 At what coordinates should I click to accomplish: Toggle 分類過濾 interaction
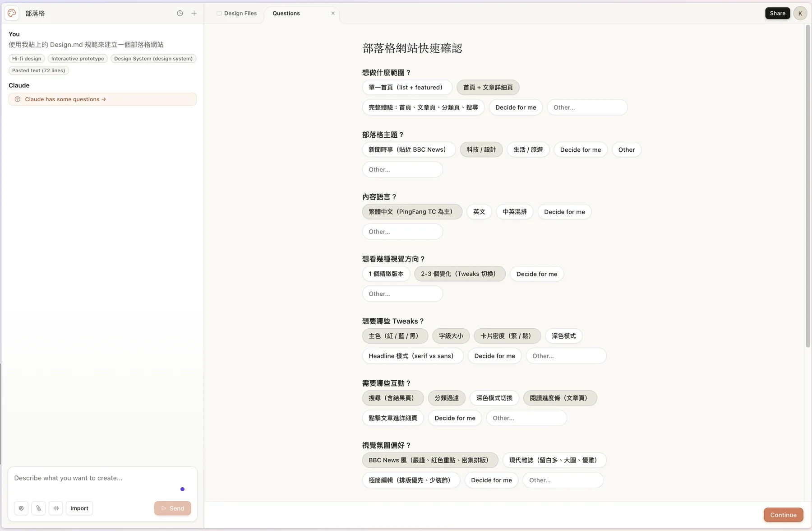(447, 398)
